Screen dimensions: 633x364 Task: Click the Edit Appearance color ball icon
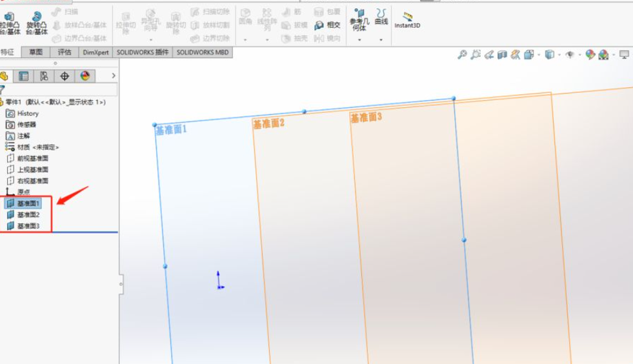(x=590, y=55)
